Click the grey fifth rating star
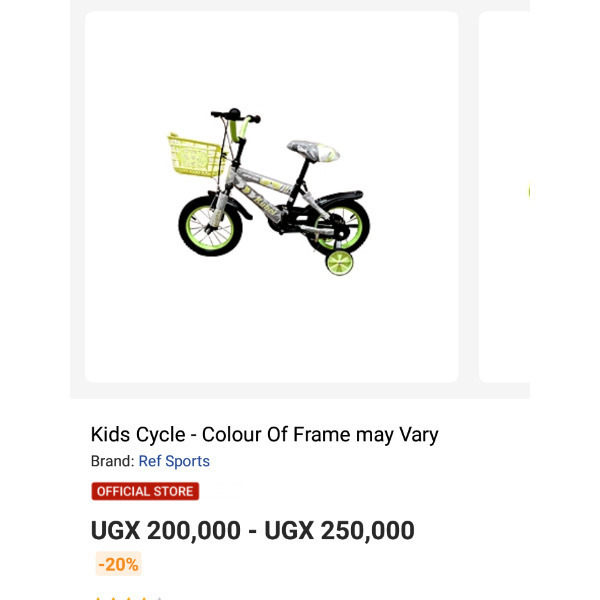This screenshot has width=600, height=600. pyautogui.click(x=159, y=598)
